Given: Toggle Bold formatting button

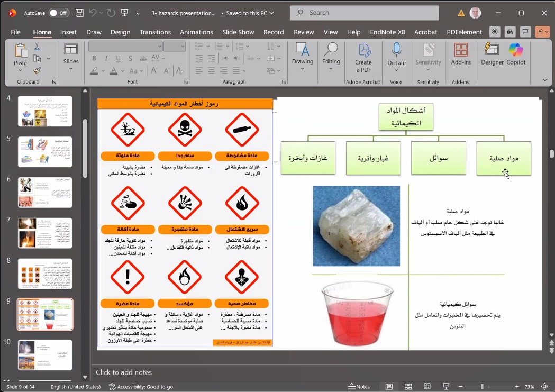Looking at the screenshot, I should 94,59.
